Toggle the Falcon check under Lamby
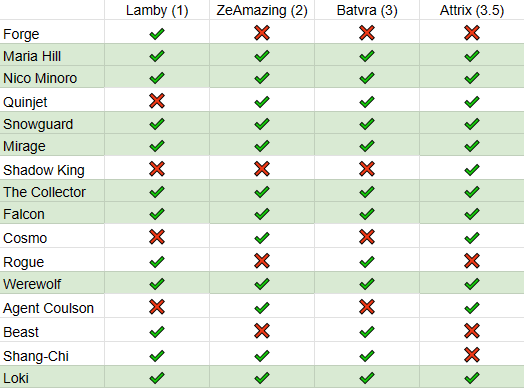 click(157, 214)
